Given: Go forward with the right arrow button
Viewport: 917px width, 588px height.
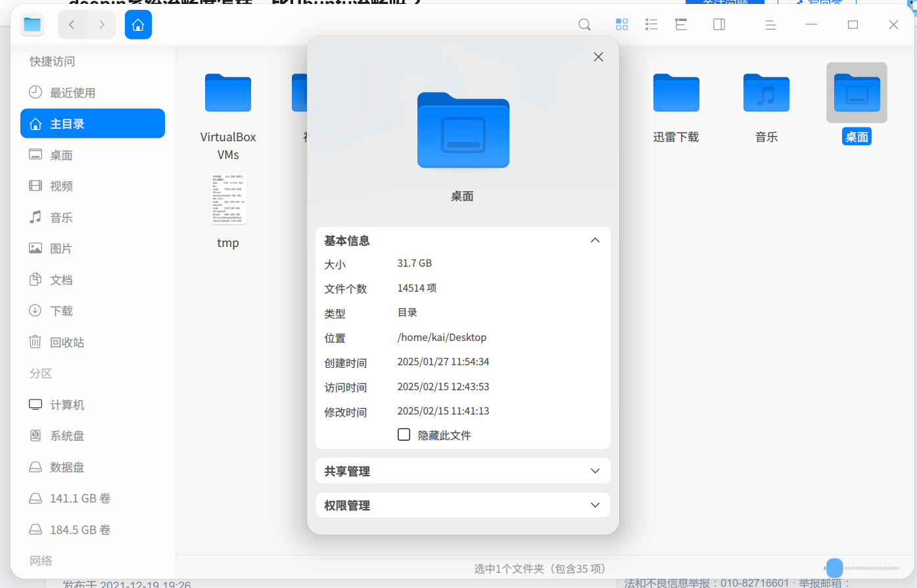Looking at the screenshot, I should pos(102,25).
